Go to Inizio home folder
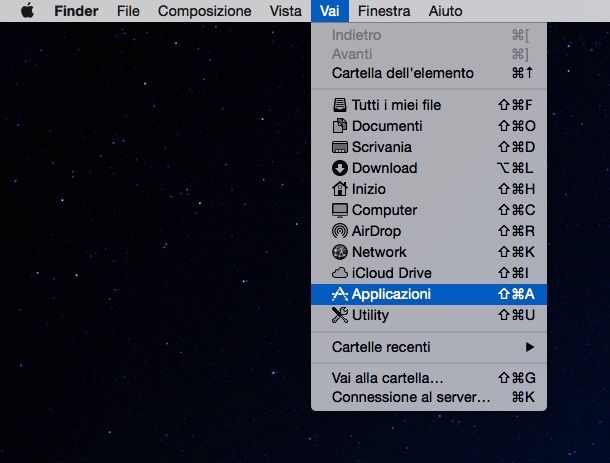Image resolution: width=610 pixels, height=463 pixels. tap(429, 189)
